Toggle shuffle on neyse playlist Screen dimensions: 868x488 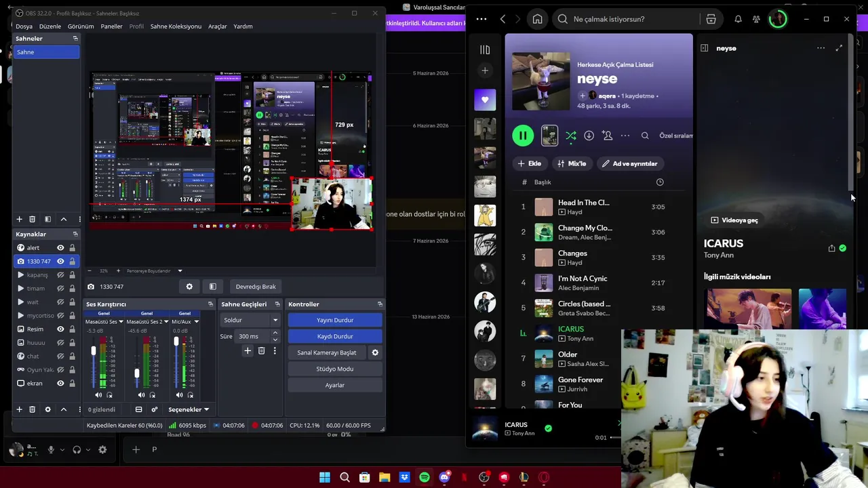[x=570, y=136]
